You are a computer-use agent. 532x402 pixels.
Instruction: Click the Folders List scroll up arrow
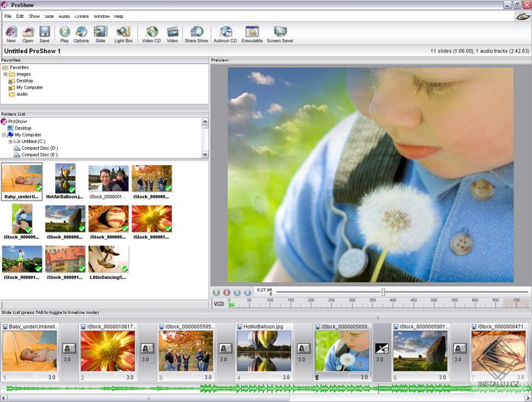pyautogui.click(x=205, y=121)
